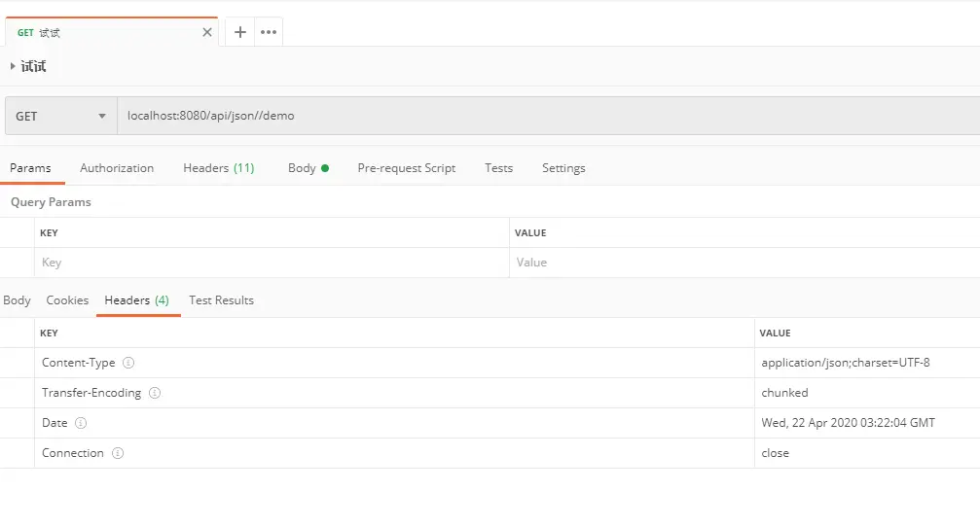The width and height of the screenshot is (980, 527).
Task: Switch to the Authorization tab
Action: click(117, 168)
